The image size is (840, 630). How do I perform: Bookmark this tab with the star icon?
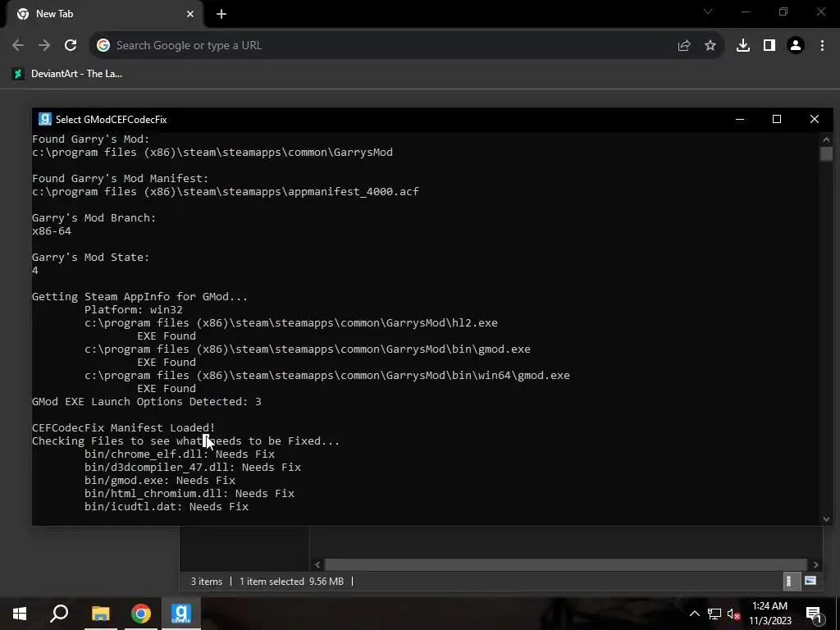710,46
